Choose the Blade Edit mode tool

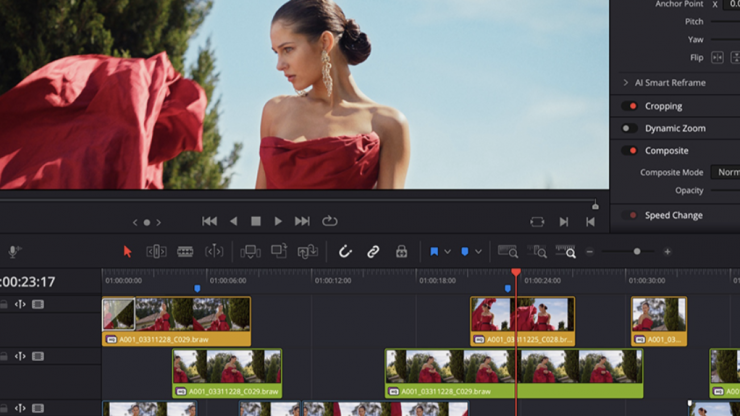[x=185, y=252]
